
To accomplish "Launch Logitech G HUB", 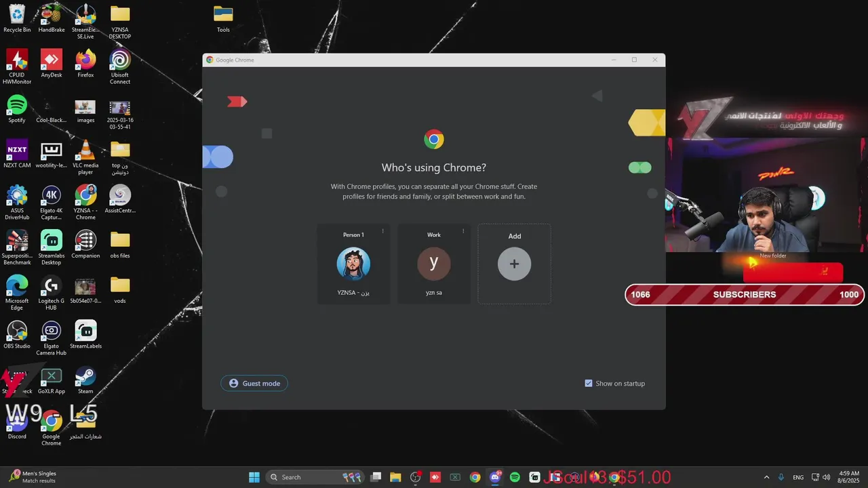I will 52,293.
